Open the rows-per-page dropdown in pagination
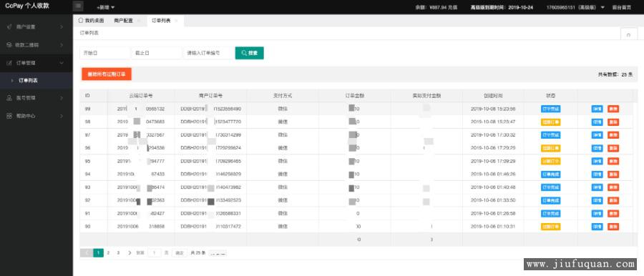Viewport: 644px width, 276px height. pyautogui.click(x=218, y=253)
